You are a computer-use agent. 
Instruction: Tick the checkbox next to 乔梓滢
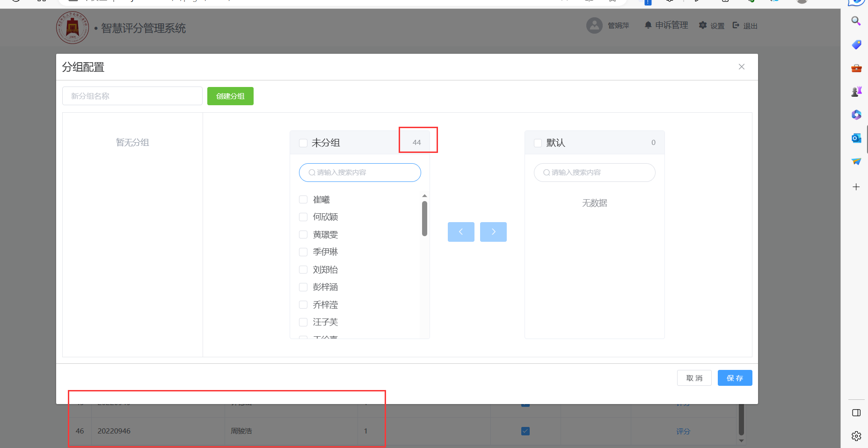(x=303, y=305)
